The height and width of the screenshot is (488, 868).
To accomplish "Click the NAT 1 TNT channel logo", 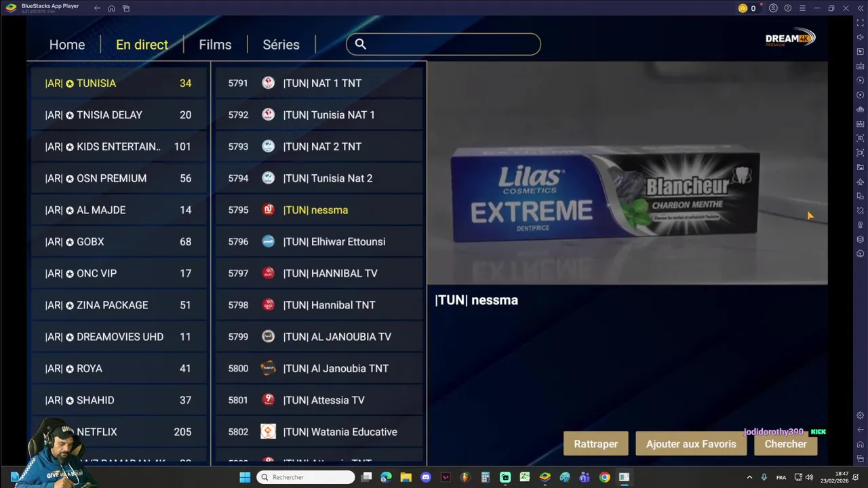I will pyautogui.click(x=269, y=83).
